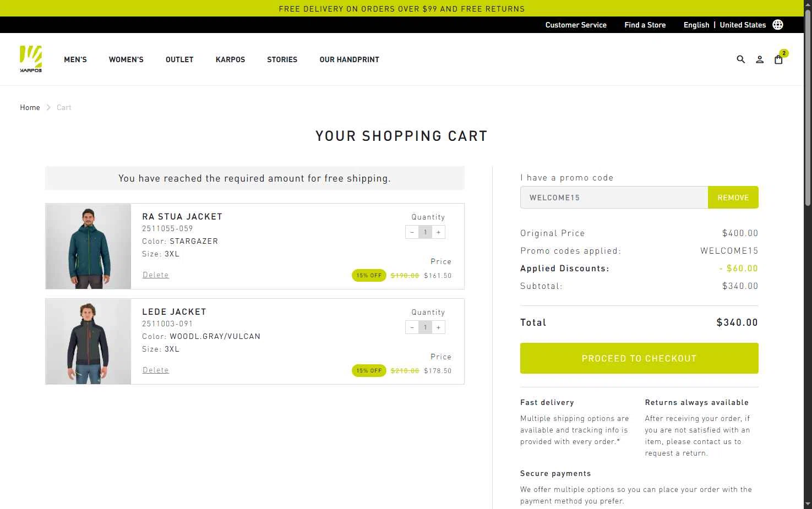
Task: Click the free shipping reached message
Action: pyautogui.click(x=255, y=178)
